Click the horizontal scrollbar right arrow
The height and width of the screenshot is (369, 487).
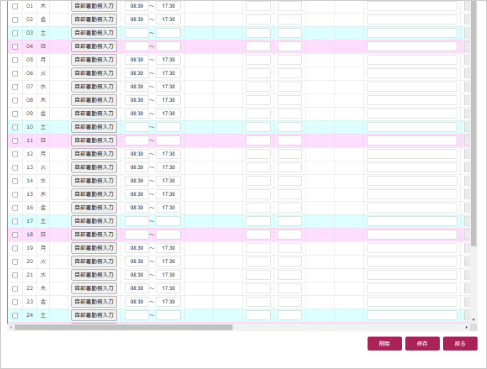[x=466, y=327]
